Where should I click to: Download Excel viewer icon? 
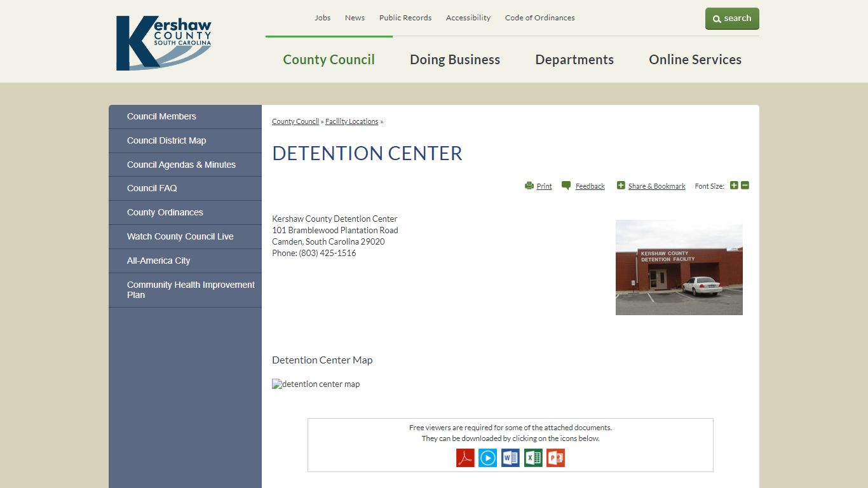click(x=533, y=458)
